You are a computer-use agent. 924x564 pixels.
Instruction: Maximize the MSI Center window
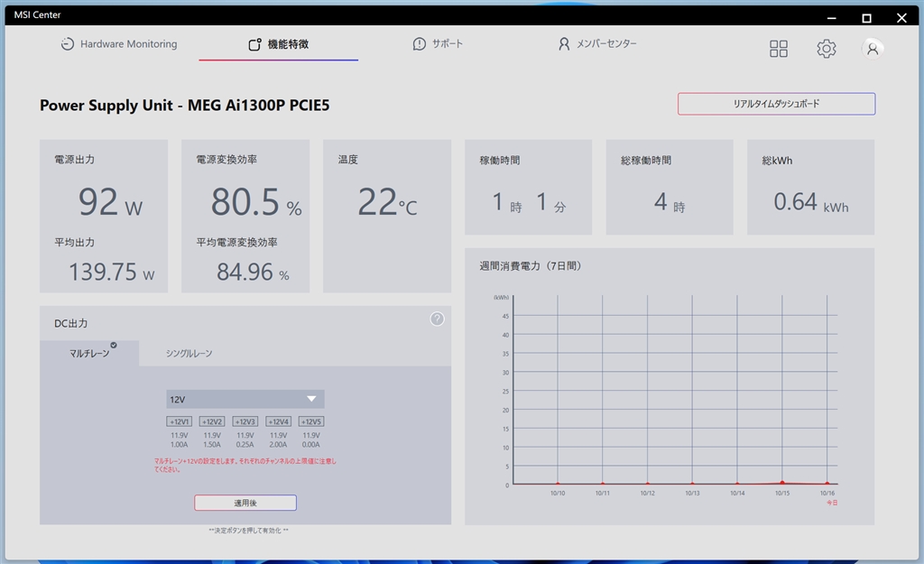(x=866, y=18)
